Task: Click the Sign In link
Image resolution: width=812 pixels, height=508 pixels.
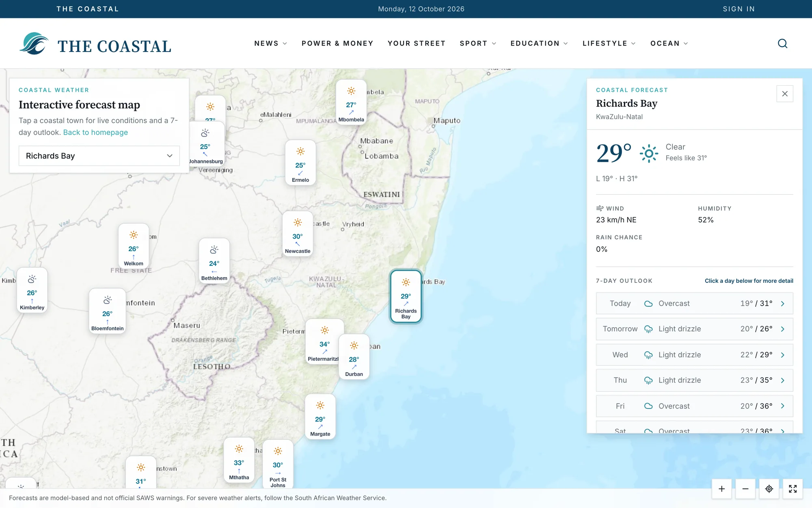Action: coord(739,9)
